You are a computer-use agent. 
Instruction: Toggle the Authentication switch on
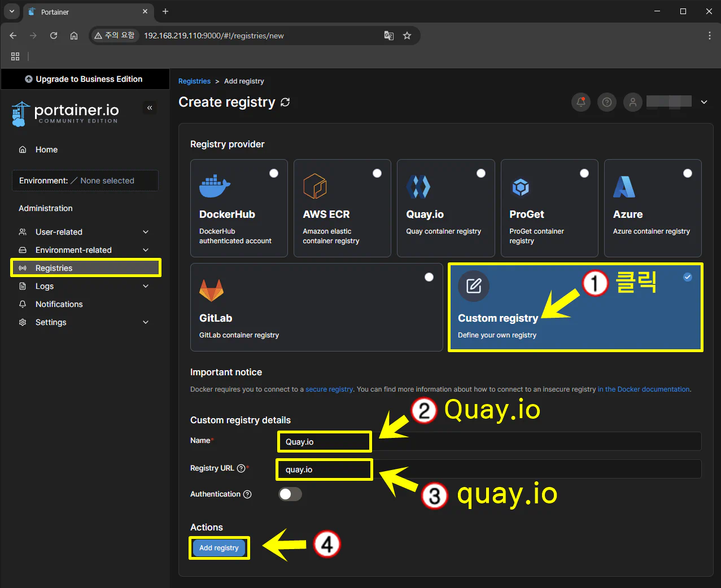click(290, 494)
